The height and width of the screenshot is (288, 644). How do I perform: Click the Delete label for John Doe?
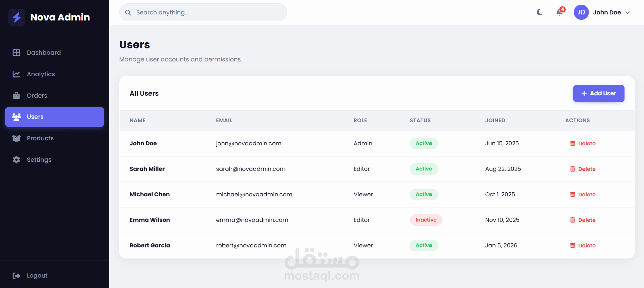pyautogui.click(x=587, y=143)
